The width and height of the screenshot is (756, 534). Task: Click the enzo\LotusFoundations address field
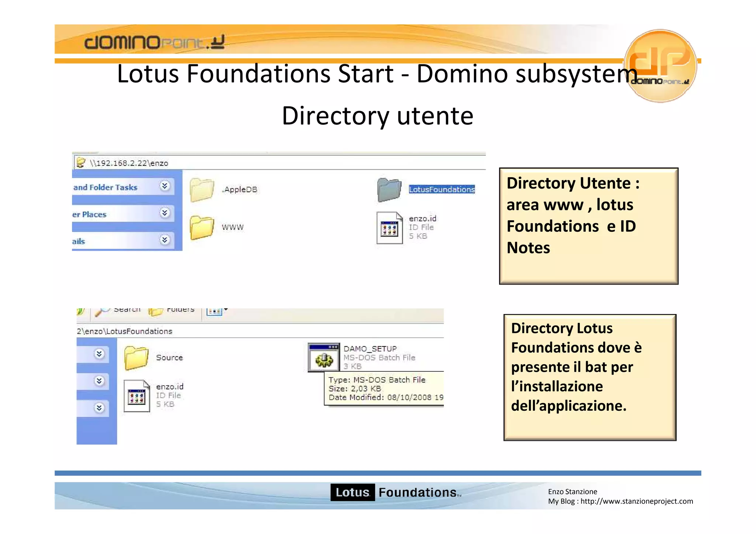pos(260,331)
